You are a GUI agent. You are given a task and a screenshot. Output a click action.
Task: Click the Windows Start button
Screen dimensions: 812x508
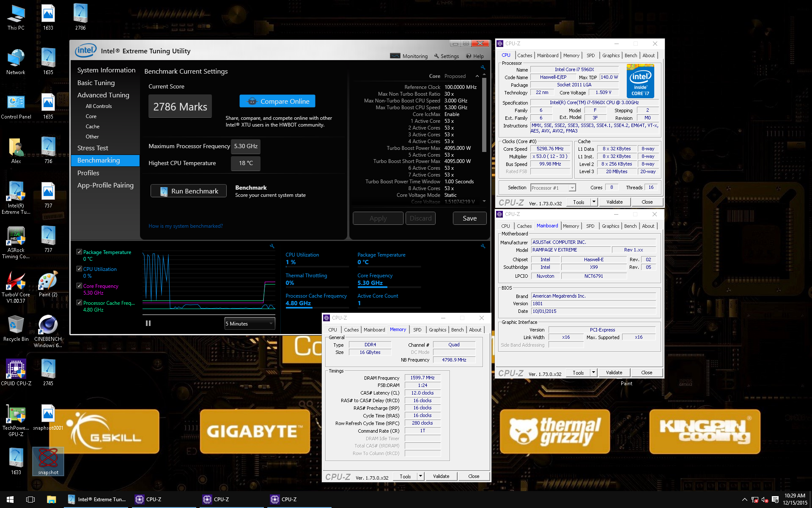[x=10, y=500]
